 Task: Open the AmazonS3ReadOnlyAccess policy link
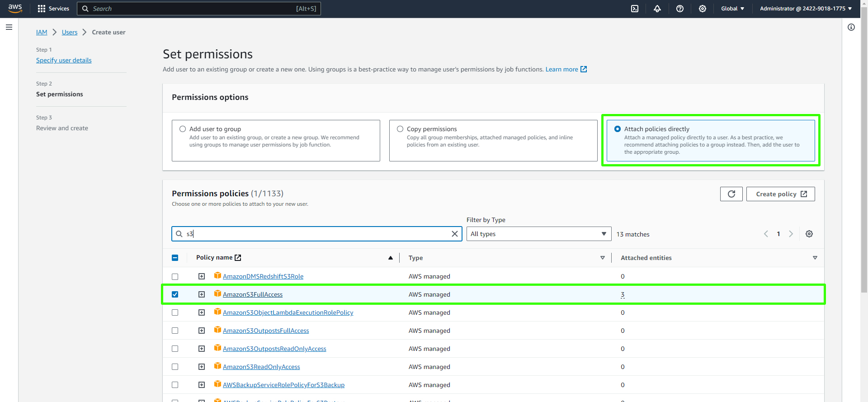261,367
